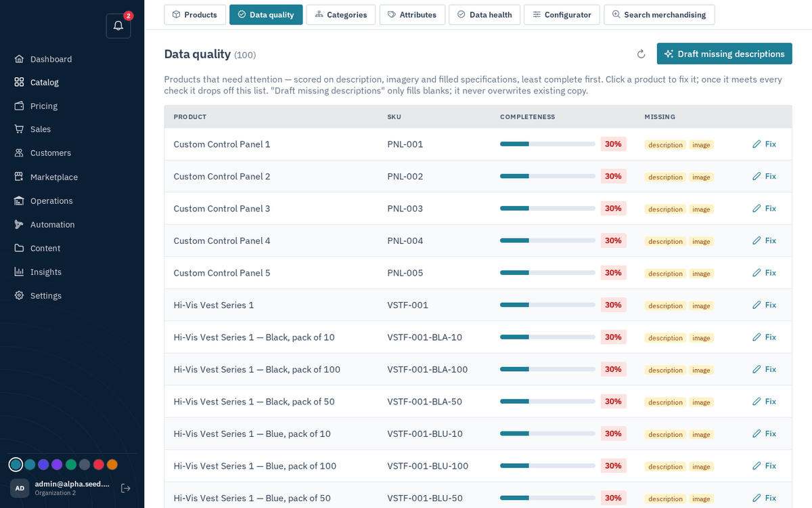Click pencil Fix icon for VSTF-001 row
The image size is (812, 508).
coord(757,305)
